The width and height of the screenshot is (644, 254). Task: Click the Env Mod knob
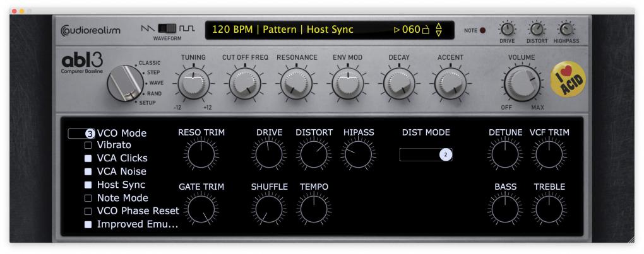tap(348, 84)
